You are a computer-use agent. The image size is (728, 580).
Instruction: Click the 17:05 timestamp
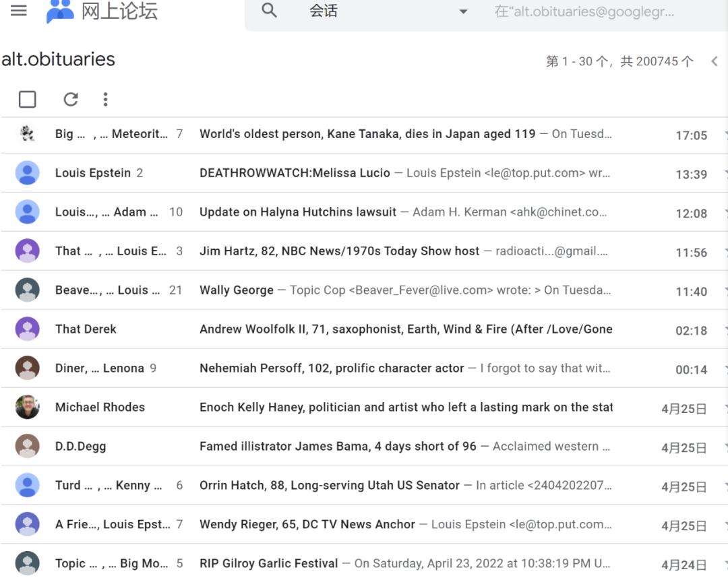click(692, 135)
